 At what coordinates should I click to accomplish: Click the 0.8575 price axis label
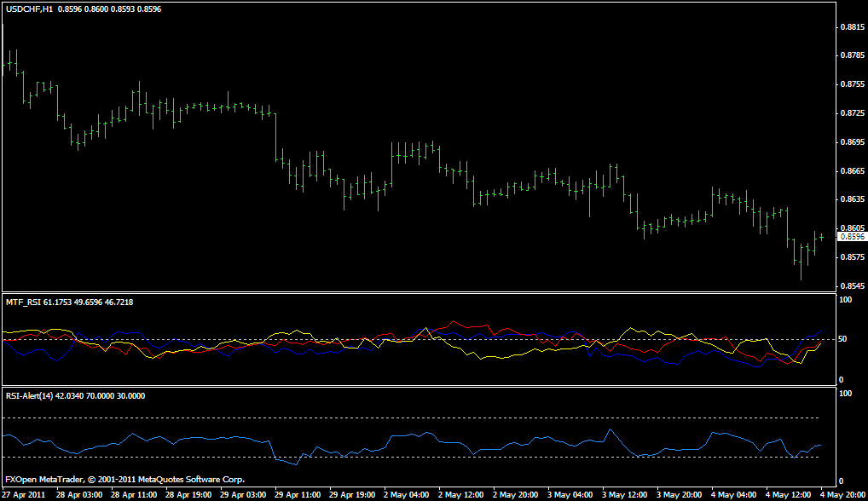coord(853,257)
